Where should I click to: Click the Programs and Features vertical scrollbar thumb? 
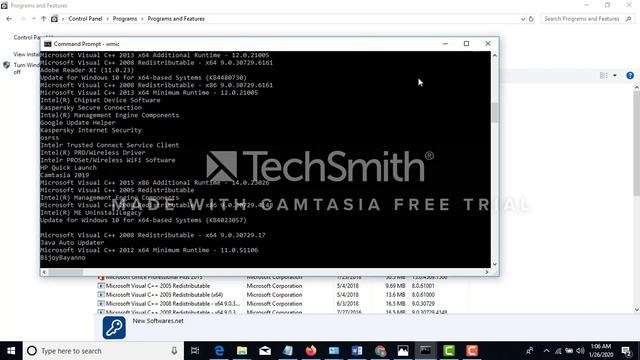[636, 143]
